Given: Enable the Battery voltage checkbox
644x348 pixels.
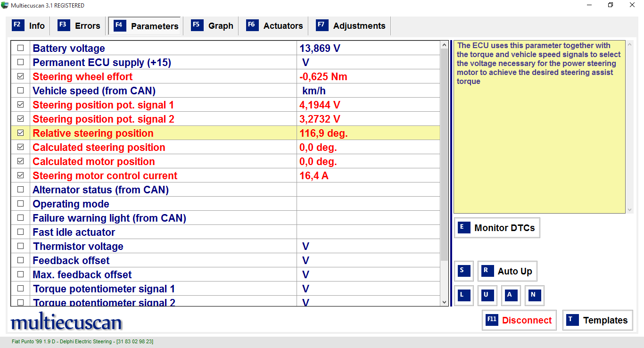Looking at the screenshot, I should point(20,48).
